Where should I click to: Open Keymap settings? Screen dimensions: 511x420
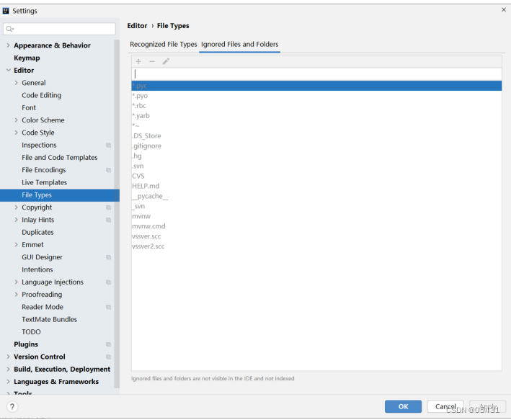[x=27, y=58]
